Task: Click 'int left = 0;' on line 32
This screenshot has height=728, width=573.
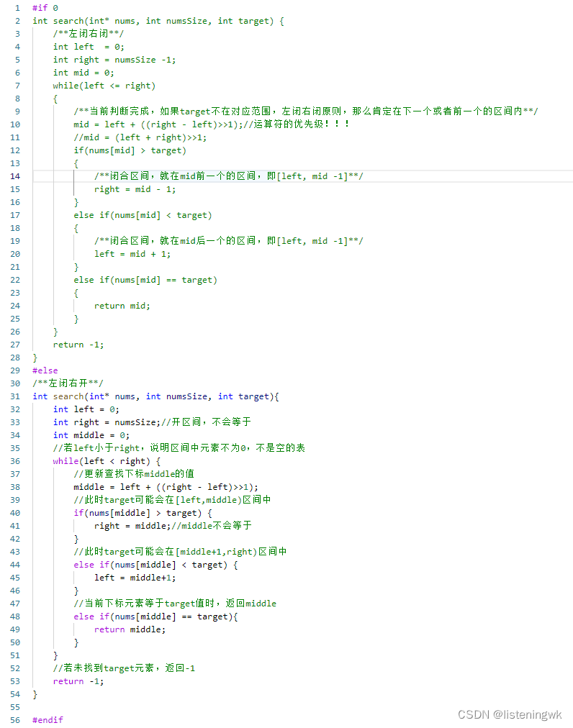Action: point(86,409)
